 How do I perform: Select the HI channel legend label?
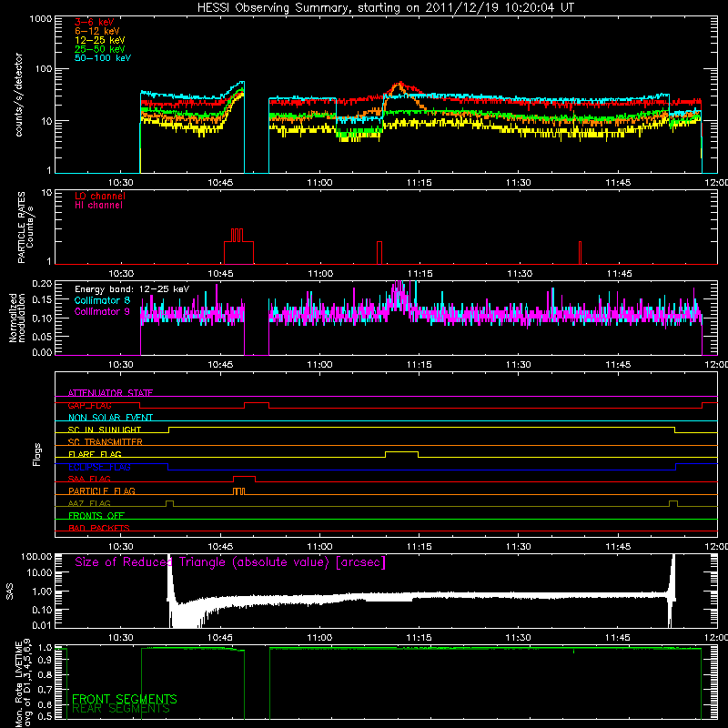pyautogui.click(x=98, y=205)
